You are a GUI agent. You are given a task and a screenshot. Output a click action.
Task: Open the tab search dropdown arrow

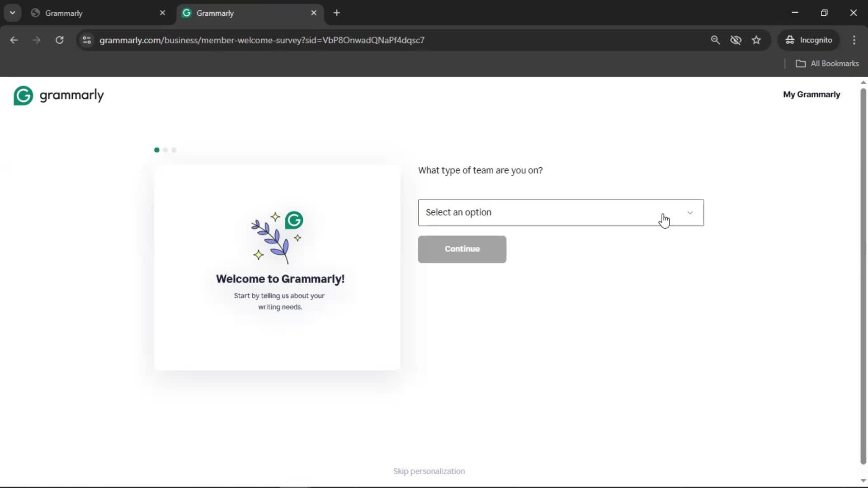12,13
